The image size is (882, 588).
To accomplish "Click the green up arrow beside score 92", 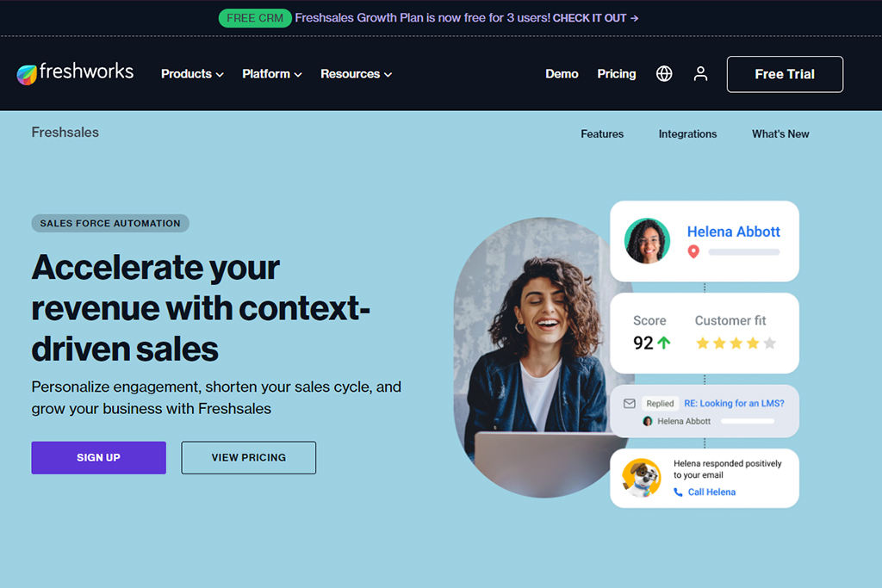I will (x=662, y=343).
